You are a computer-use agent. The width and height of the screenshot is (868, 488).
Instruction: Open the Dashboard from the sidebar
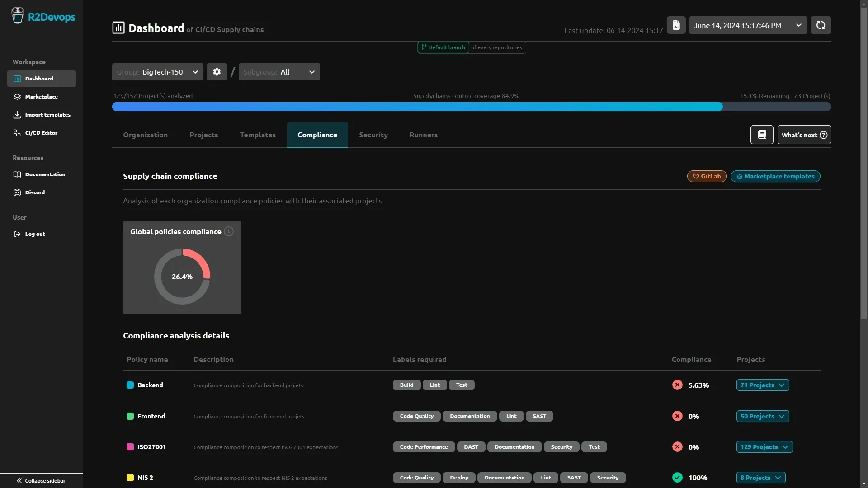[41, 79]
